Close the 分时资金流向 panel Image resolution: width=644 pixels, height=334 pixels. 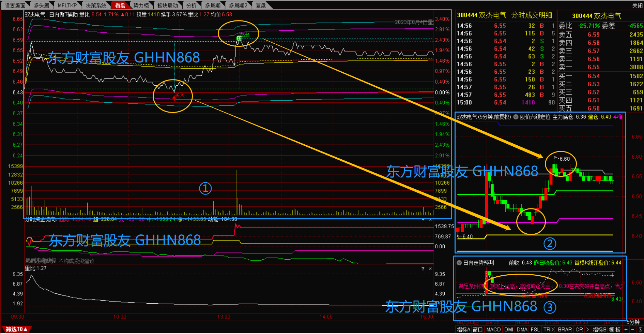pyautogui.click(x=430, y=220)
